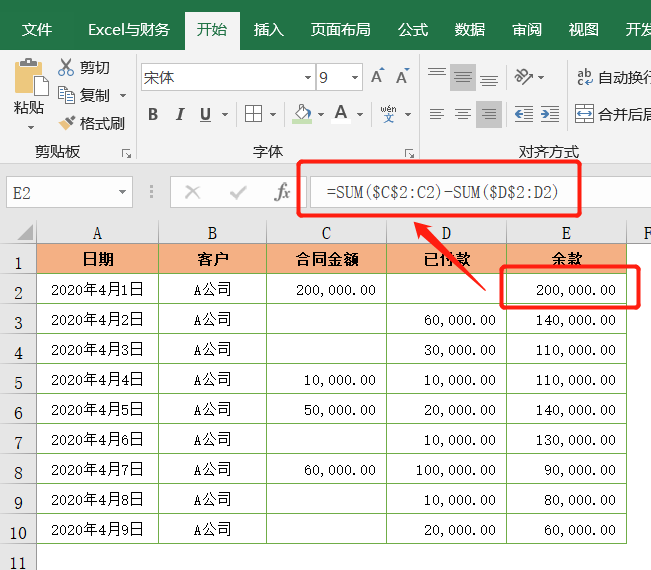Toggle middle vertical alignment

pos(463,77)
